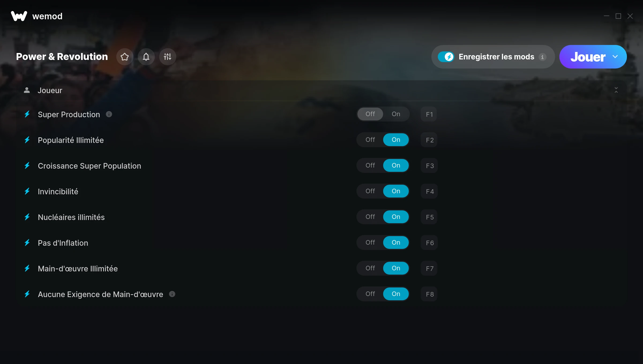Collapse the Joueur category section
Screen dimensions: 643x364
point(616,90)
